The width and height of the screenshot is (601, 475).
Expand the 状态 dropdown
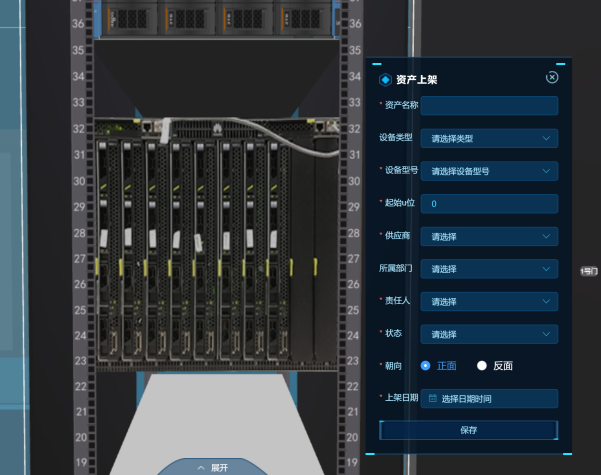click(489, 334)
